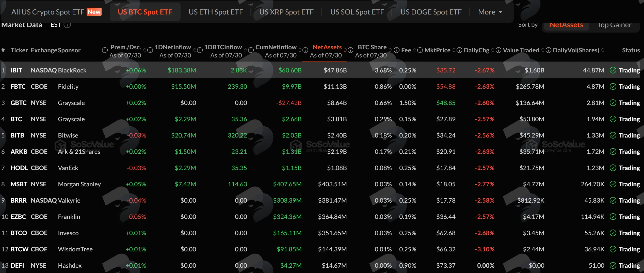Image resolution: width=644 pixels, height=273 pixels.
Task: Click the $183.38M net inflow value
Action: pos(182,70)
